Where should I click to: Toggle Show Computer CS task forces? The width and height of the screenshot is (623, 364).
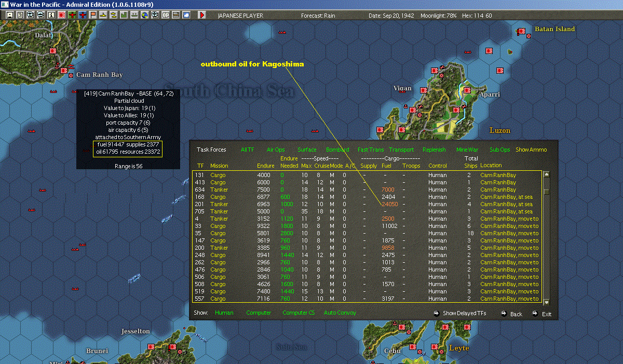click(x=299, y=313)
